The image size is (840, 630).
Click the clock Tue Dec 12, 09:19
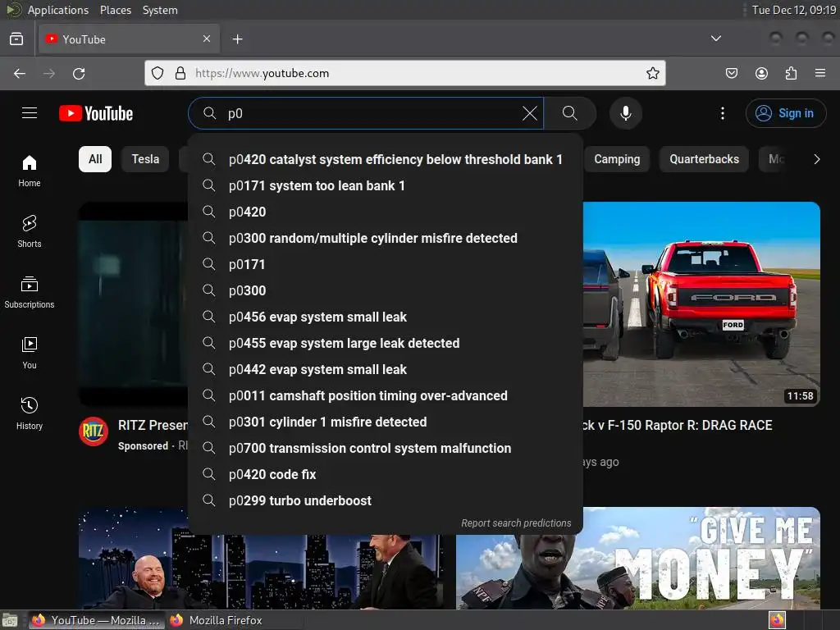pos(793,10)
